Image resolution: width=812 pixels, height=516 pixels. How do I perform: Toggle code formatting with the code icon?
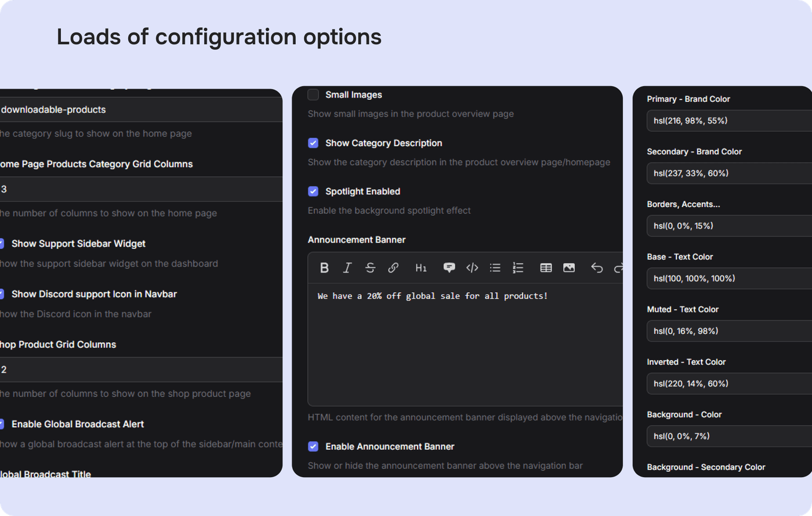(472, 268)
